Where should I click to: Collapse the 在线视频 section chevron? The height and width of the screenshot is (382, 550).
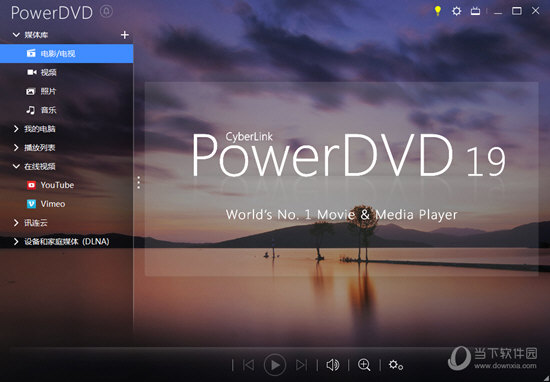coord(16,166)
